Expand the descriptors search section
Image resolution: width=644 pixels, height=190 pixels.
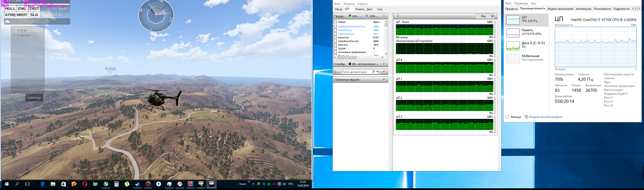tap(384, 72)
